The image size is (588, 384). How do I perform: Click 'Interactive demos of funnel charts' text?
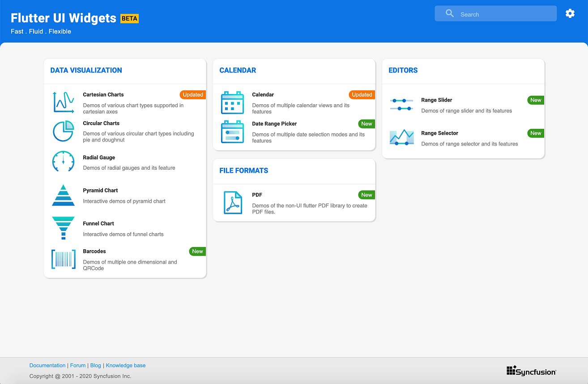(x=124, y=235)
